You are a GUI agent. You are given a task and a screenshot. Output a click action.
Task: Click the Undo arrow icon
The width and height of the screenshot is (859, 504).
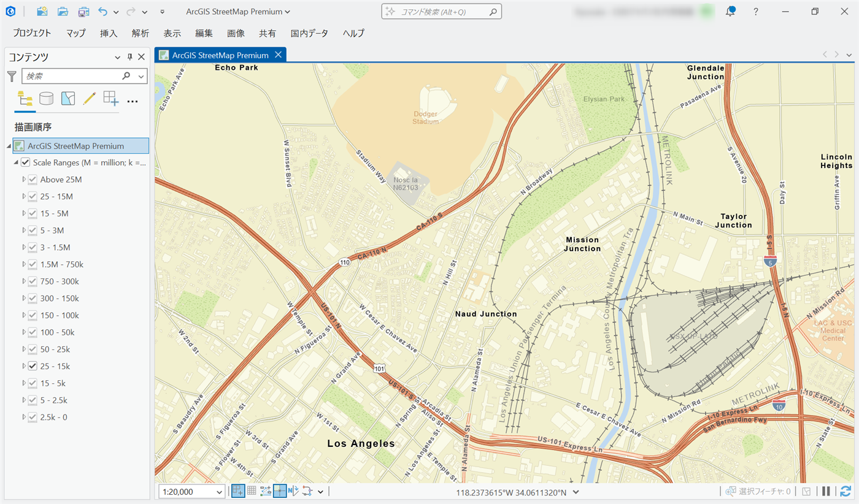(102, 12)
